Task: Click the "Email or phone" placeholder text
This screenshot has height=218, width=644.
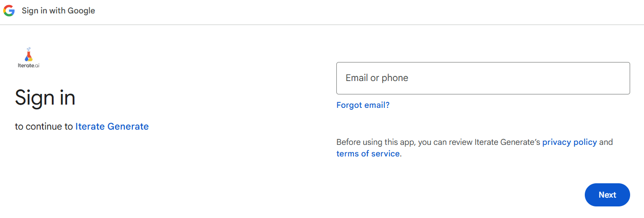Action: click(x=377, y=78)
